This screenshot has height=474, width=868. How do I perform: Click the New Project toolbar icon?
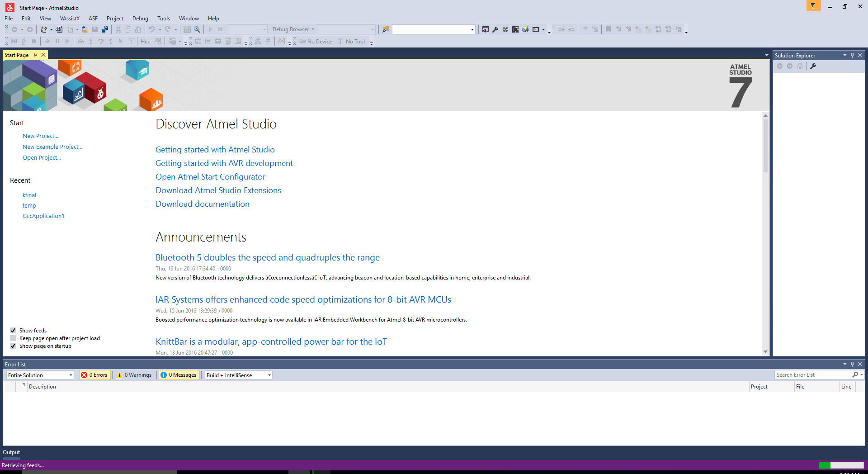[x=43, y=29]
